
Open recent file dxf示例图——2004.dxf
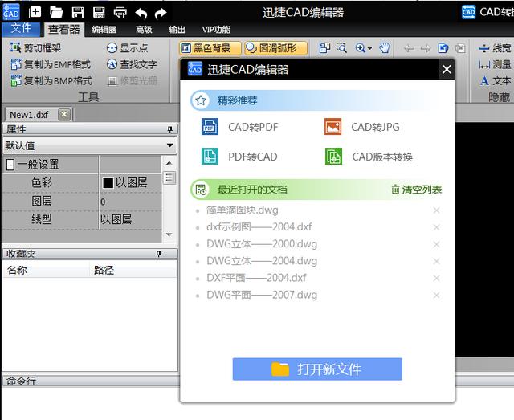click(x=259, y=227)
